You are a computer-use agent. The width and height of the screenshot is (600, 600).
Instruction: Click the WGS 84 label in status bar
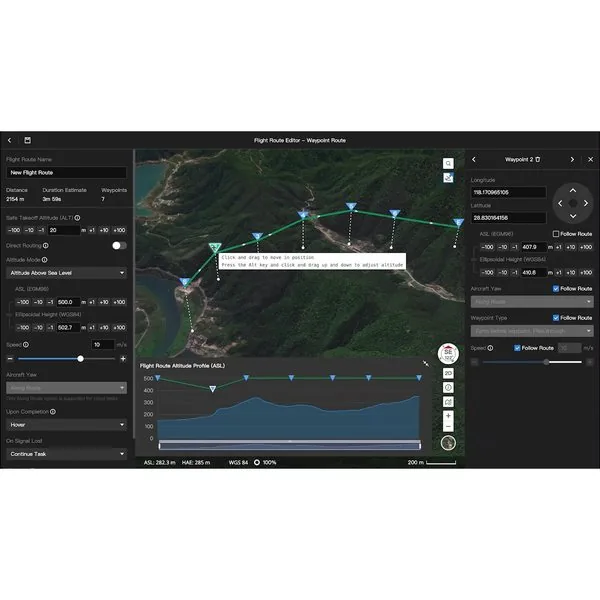[x=238, y=463]
